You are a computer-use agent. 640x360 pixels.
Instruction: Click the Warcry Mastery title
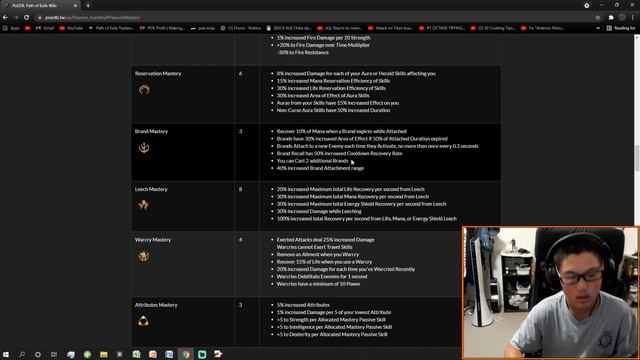tap(153, 240)
